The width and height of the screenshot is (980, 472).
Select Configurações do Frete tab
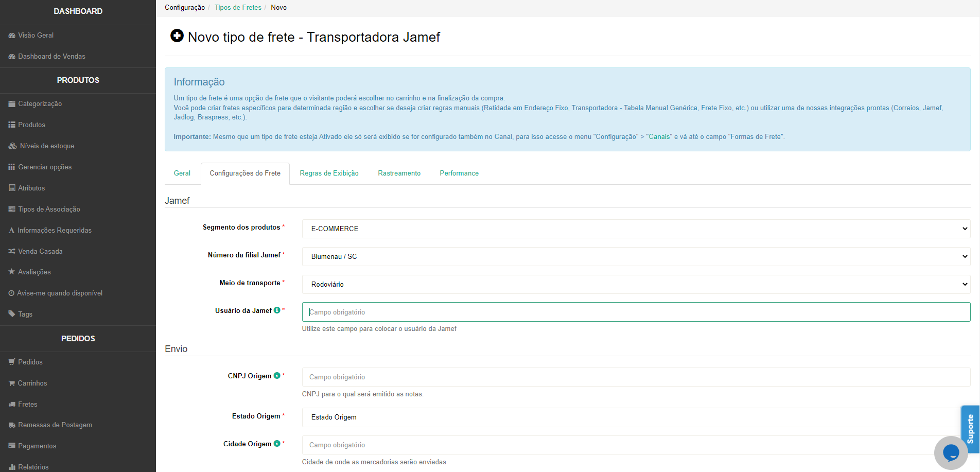tap(245, 173)
